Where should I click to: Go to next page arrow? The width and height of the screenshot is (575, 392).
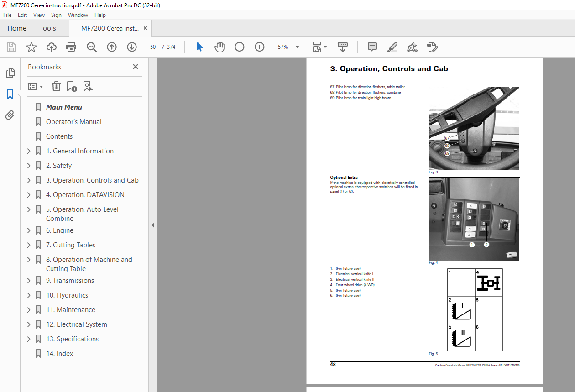(132, 47)
